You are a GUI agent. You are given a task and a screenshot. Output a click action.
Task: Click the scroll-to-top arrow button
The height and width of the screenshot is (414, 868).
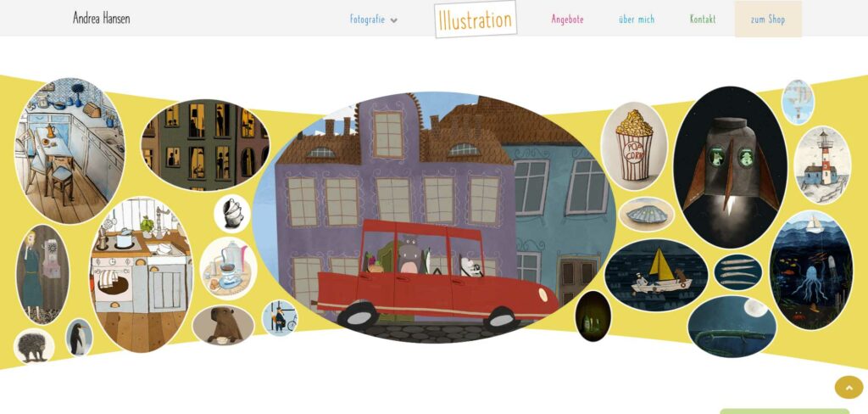click(x=849, y=387)
